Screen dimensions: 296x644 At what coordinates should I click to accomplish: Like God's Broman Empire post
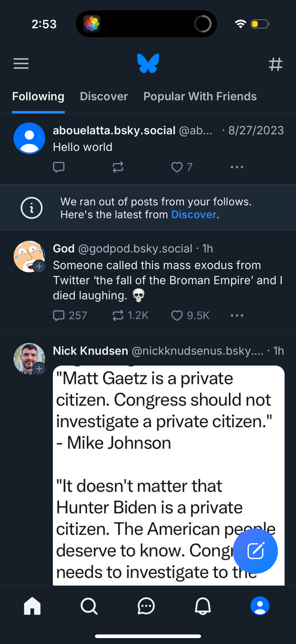click(x=177, y=316)
